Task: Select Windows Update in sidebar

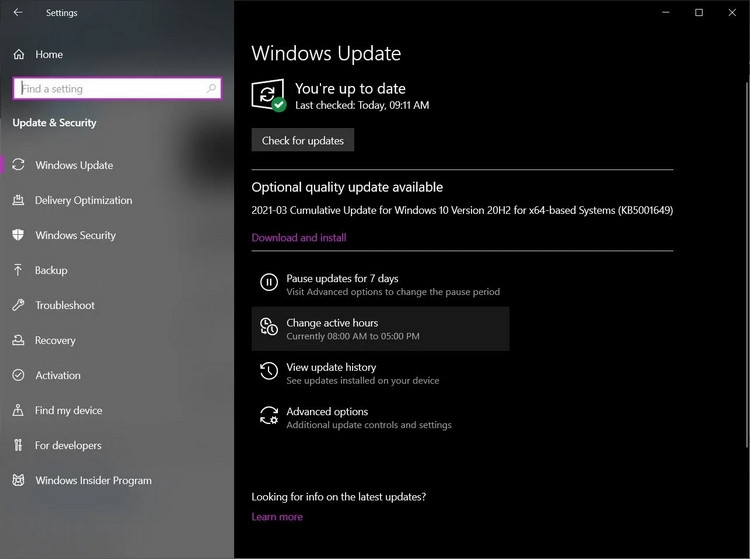Action: (74, 165)
